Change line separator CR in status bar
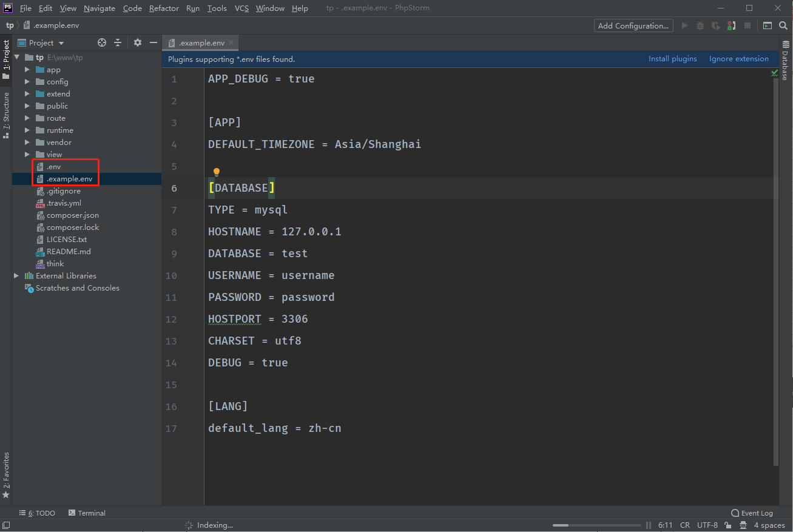793x532 pixels. pyautogui.click(x=685, y=525)
